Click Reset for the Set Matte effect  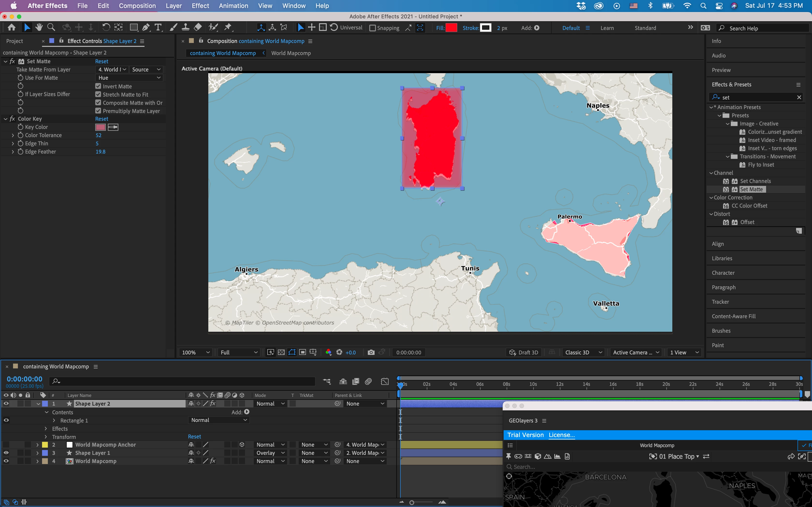coord(101,61)
